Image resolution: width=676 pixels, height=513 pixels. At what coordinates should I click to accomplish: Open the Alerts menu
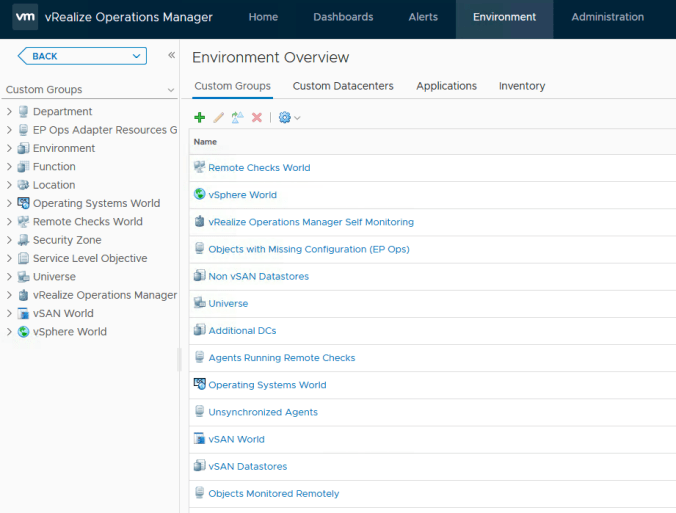423,17
